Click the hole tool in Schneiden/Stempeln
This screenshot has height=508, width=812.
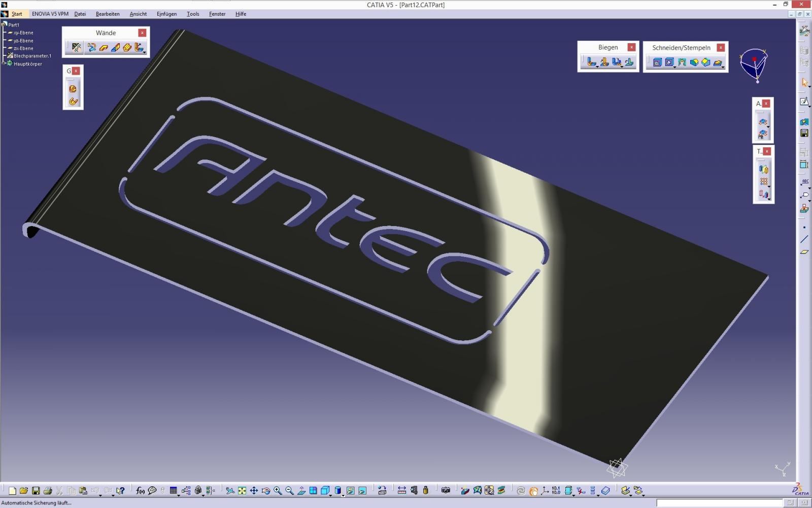669,62
